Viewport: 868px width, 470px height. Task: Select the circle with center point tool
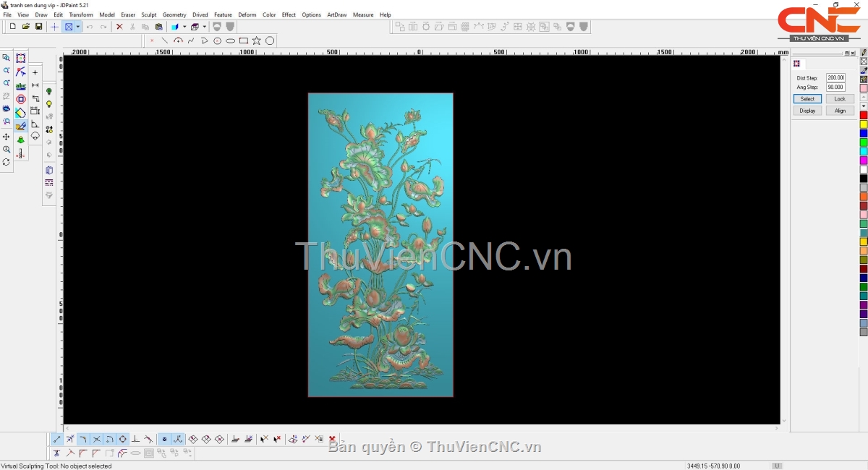click(217, 40)
